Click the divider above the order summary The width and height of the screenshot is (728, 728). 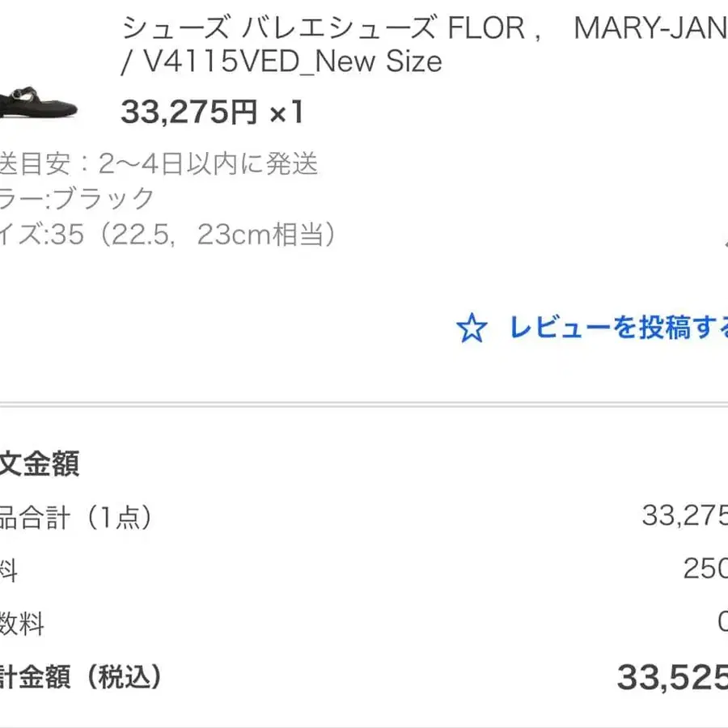point(364,405)
